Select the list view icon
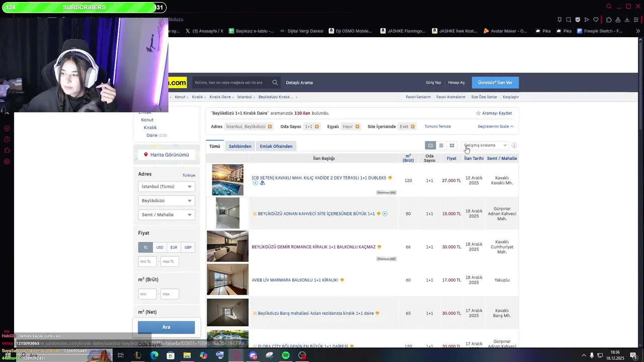Image resolution: width=644 pixels, height=362 pixels. click(x=441, y=145)
